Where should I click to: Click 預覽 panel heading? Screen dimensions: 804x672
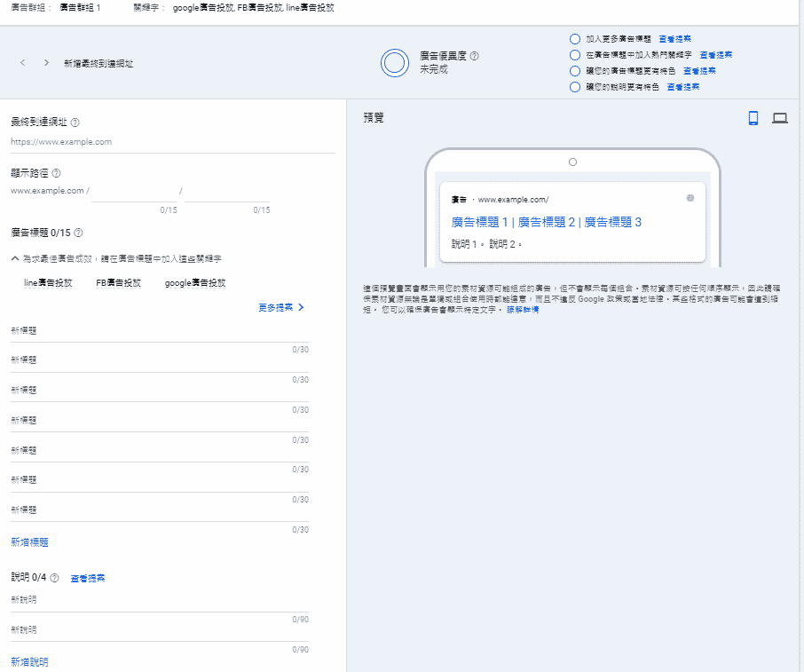point(374,118)
